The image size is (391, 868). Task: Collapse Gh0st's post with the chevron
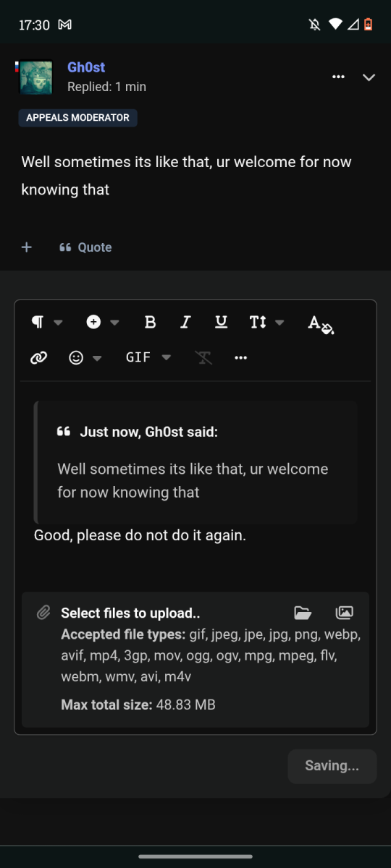coord(369,77)
